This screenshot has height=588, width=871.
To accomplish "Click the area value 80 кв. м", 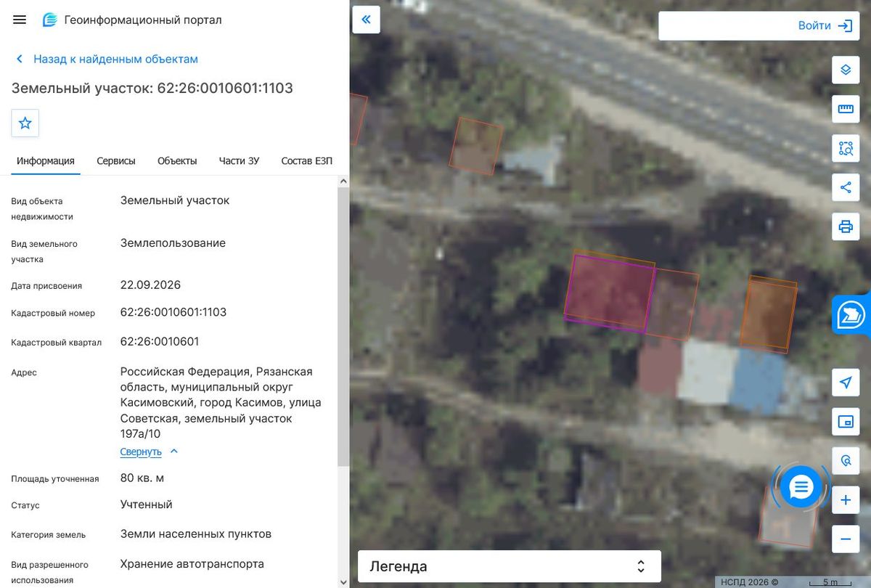I will pyautogui.click(x=142, y=478).
